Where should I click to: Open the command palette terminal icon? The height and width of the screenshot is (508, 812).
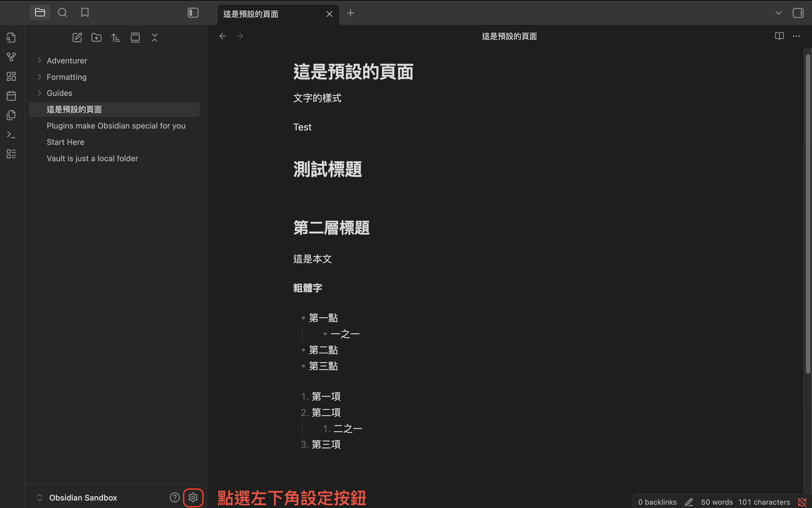pos(11,135)
